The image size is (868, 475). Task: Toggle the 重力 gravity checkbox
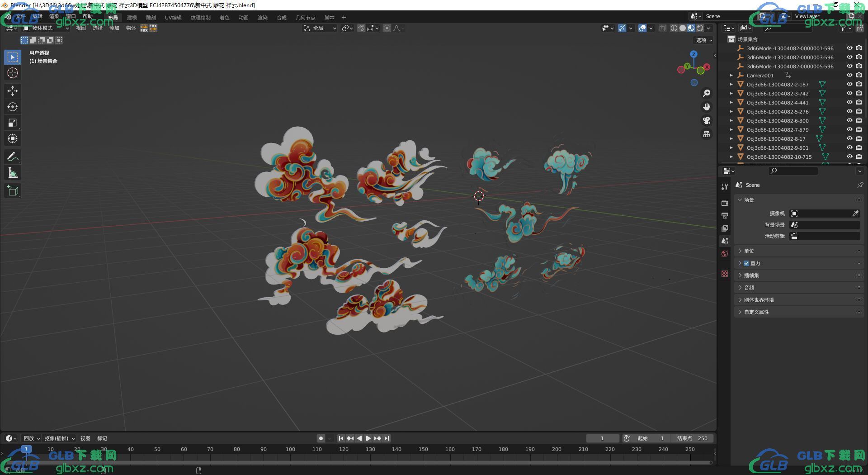[x=746, y=263]
